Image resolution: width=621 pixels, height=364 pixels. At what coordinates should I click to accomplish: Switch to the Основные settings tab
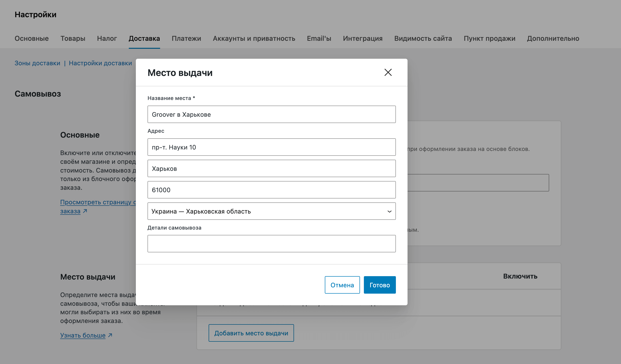32,38
